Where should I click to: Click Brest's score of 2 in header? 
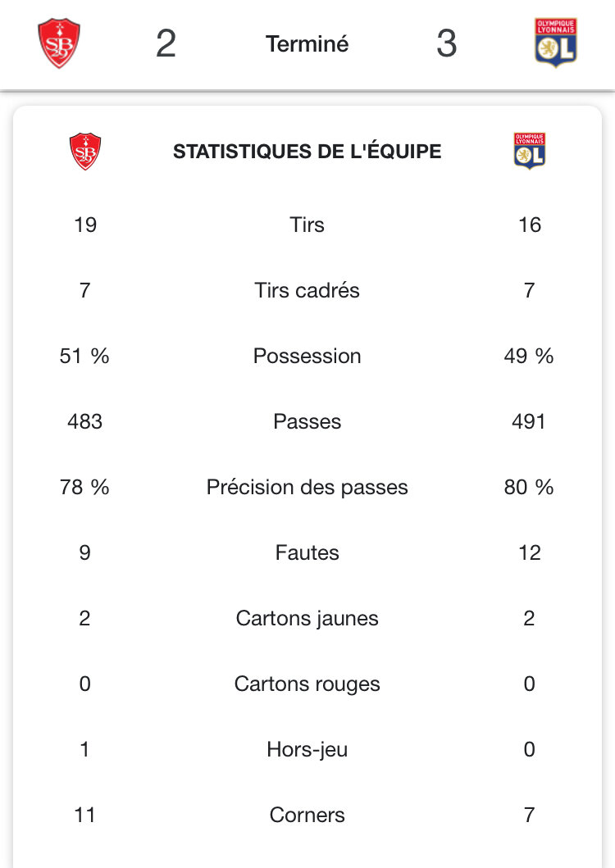point(166,43)
